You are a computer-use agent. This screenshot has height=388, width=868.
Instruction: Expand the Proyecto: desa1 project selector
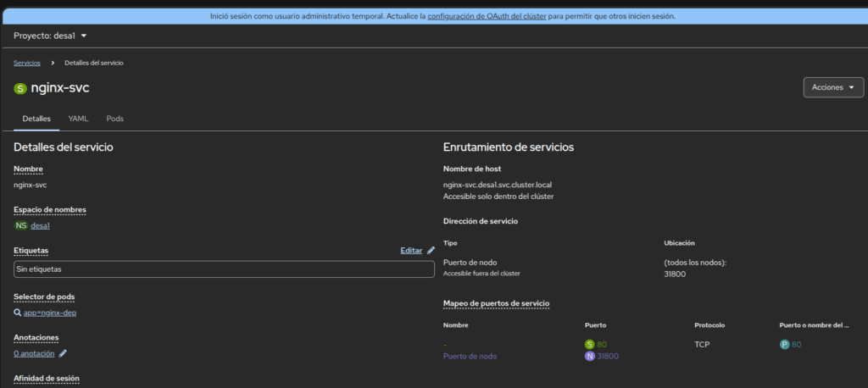[x=51, y=36]
